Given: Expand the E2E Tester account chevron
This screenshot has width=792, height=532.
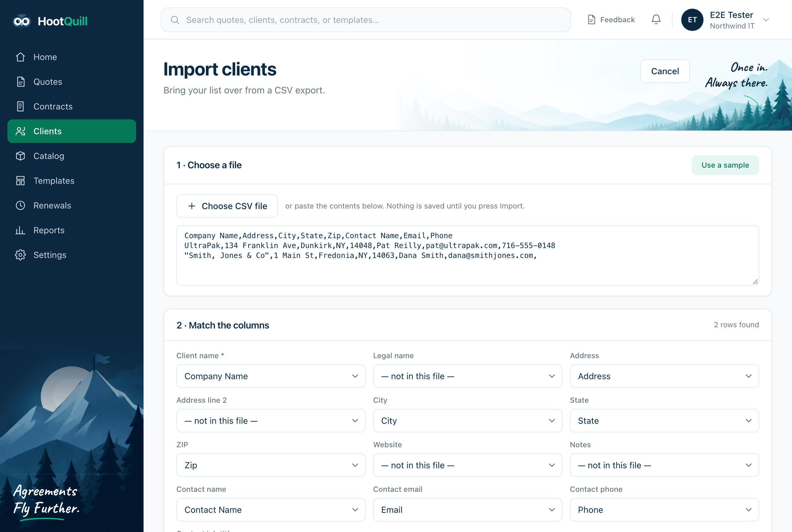Looking at the screenshot, I should coord(766,20).
